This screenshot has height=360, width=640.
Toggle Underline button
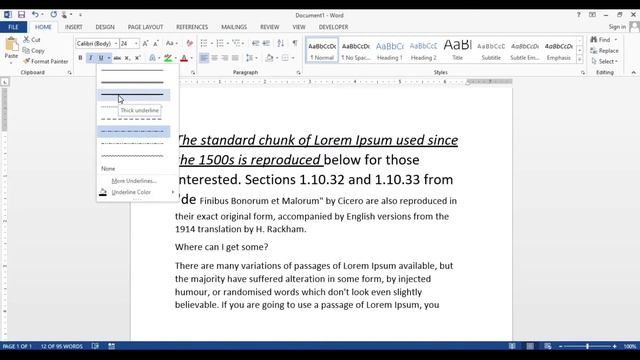tap(101, 58)
